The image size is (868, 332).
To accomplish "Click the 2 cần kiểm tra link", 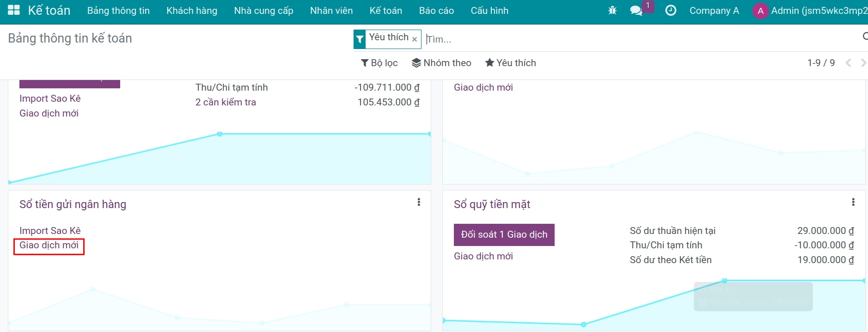I will [x=226, y=102].
